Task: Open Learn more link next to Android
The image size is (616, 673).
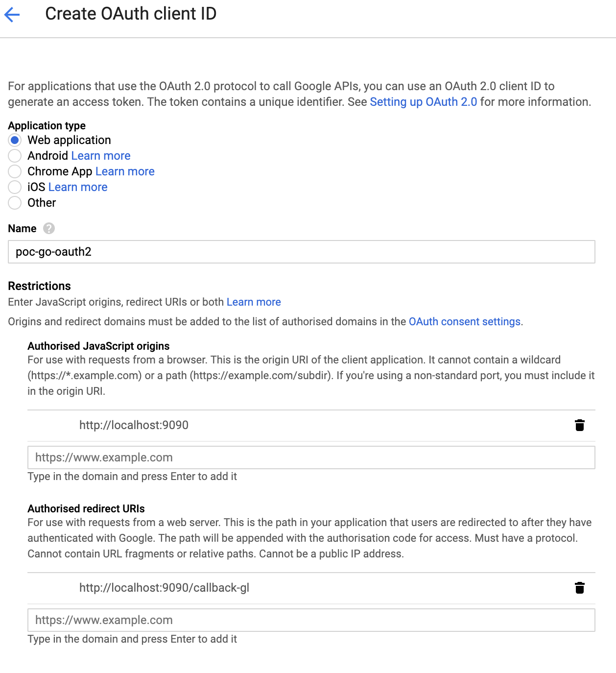Action: click(x=101, y=156)
